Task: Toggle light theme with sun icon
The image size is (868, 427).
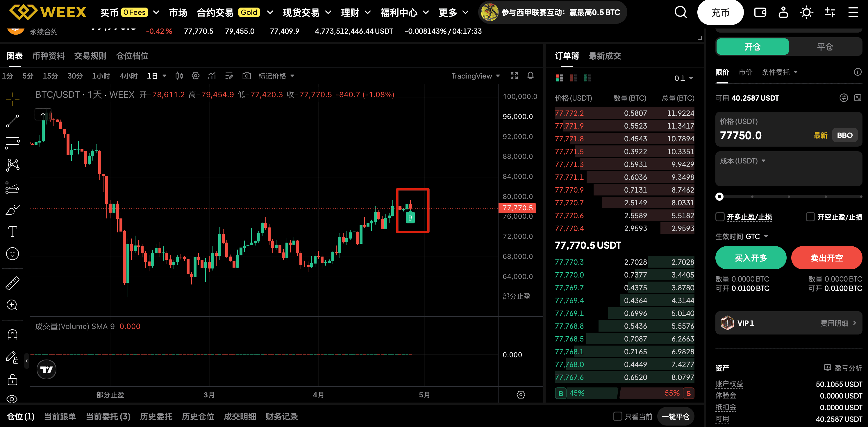Action: [806, 13]
